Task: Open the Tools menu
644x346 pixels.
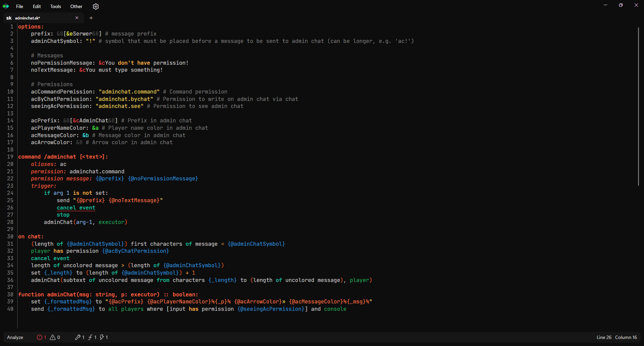Action: [55, 6]
